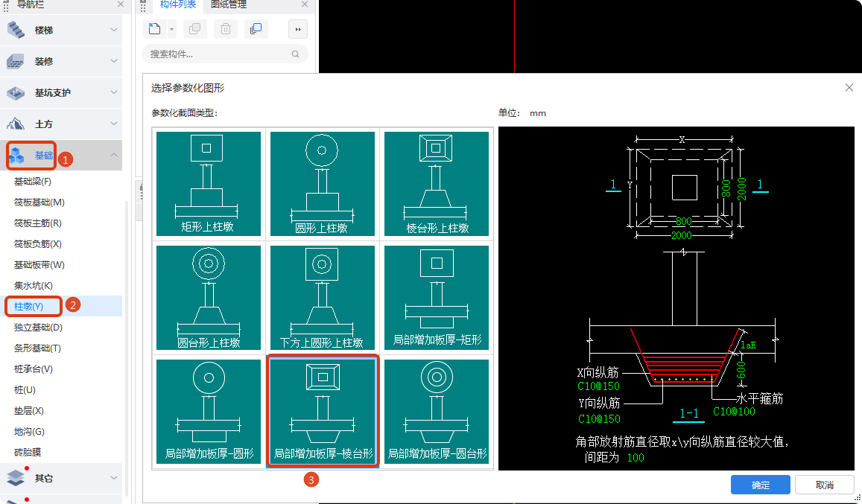This screenshot has width=862, height=504.
Task: Close the component list panel
Action: pos(305,4)
